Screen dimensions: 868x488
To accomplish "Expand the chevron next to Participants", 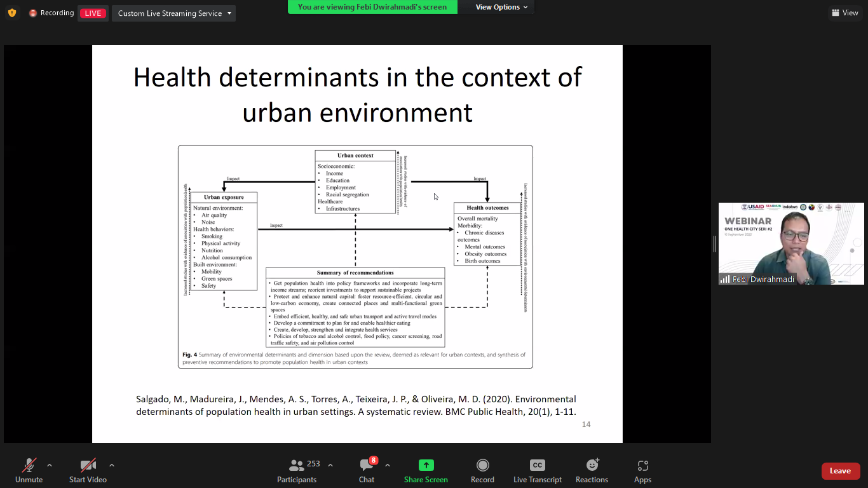I will click(330, 465).
